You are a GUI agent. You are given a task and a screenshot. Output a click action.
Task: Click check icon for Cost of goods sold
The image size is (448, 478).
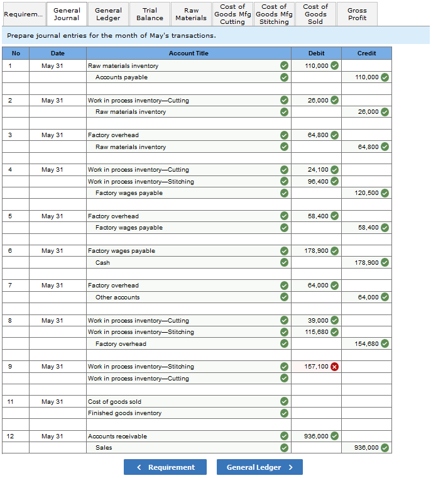point(284,401)
